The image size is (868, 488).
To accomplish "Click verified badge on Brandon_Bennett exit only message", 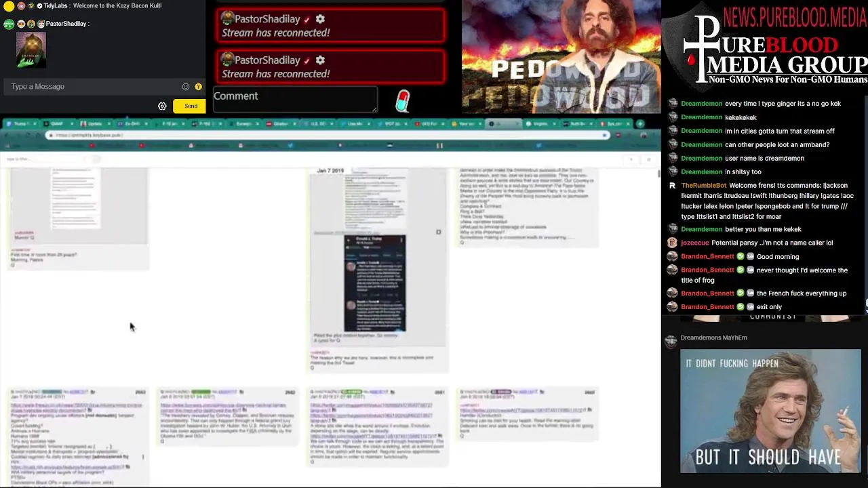I will (x=741, y=306).
